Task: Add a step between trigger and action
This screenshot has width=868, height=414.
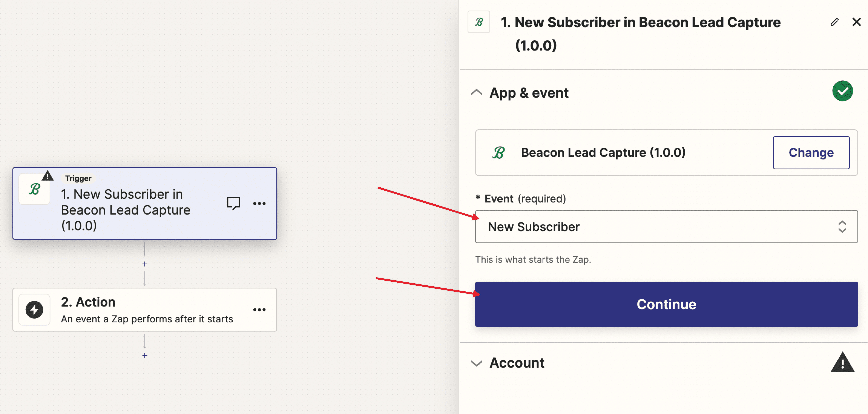Action: pos(145,264)
